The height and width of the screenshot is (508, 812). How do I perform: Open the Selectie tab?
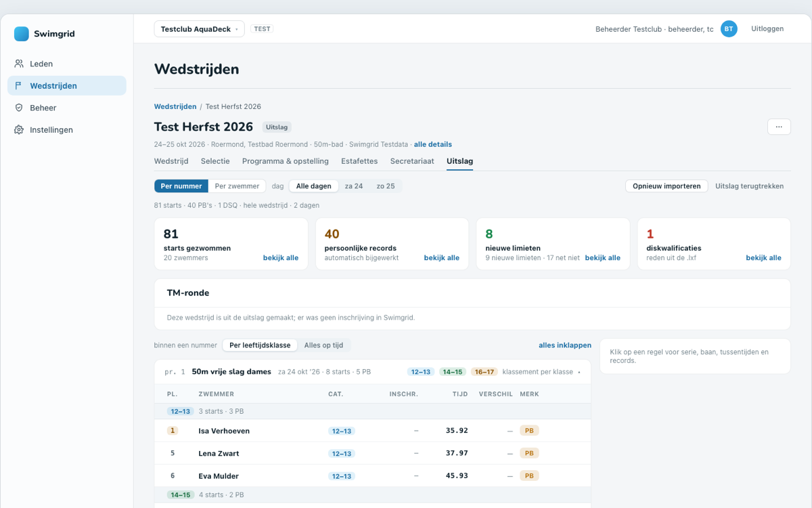point(215,161)
